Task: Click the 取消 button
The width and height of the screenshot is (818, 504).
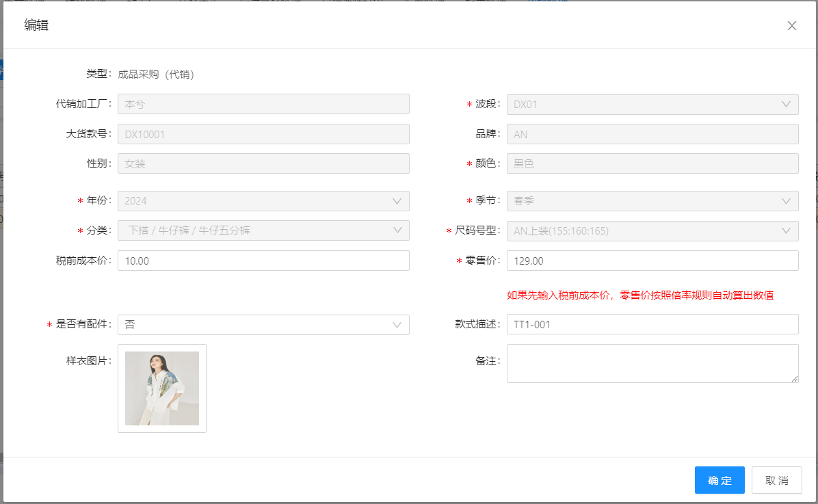Action: [776, 480]
